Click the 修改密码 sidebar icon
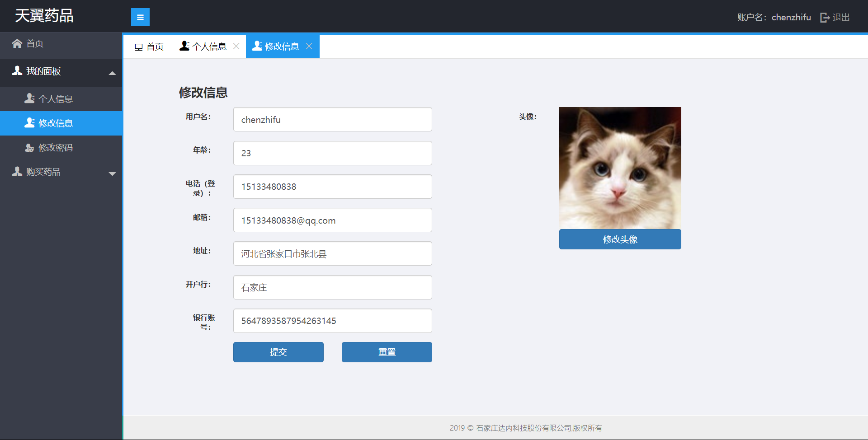This screenshot has height=440, width=868. pos(29,148)
